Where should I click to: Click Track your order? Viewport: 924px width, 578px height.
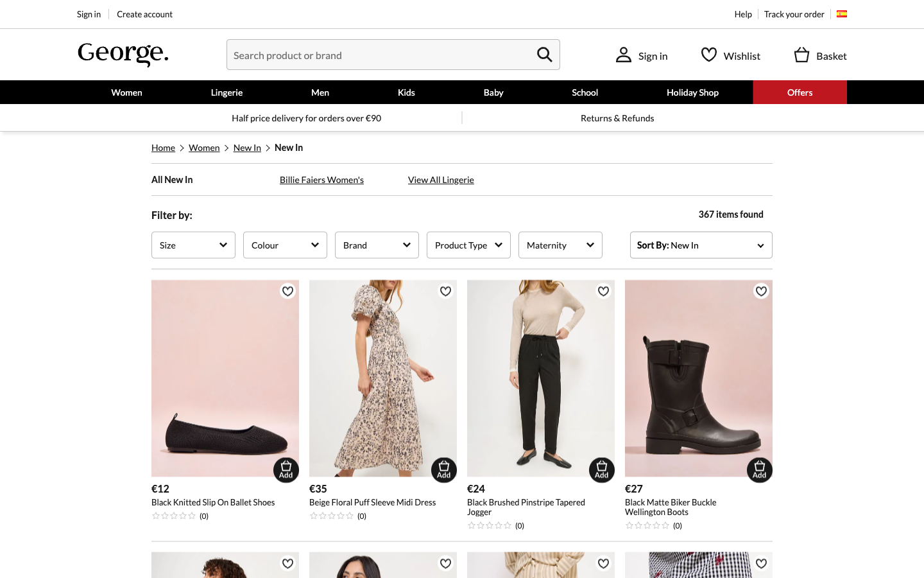point(794,13)
